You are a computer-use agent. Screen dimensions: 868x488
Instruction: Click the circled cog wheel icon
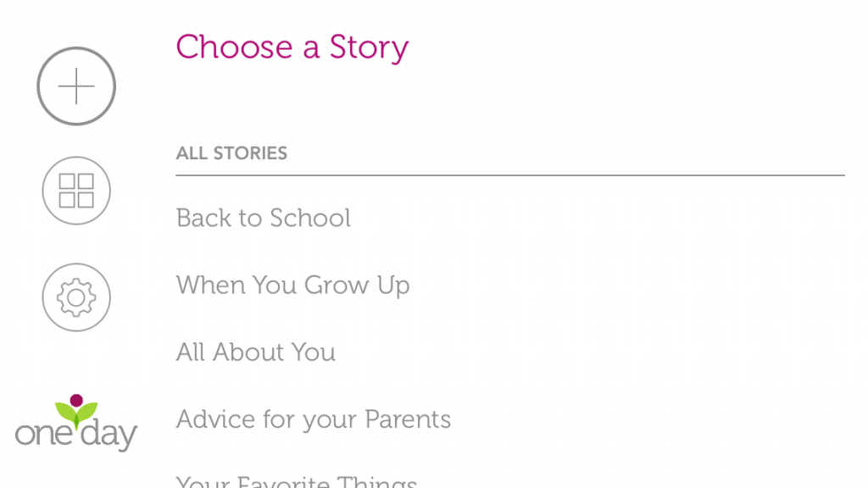point(76,297)
